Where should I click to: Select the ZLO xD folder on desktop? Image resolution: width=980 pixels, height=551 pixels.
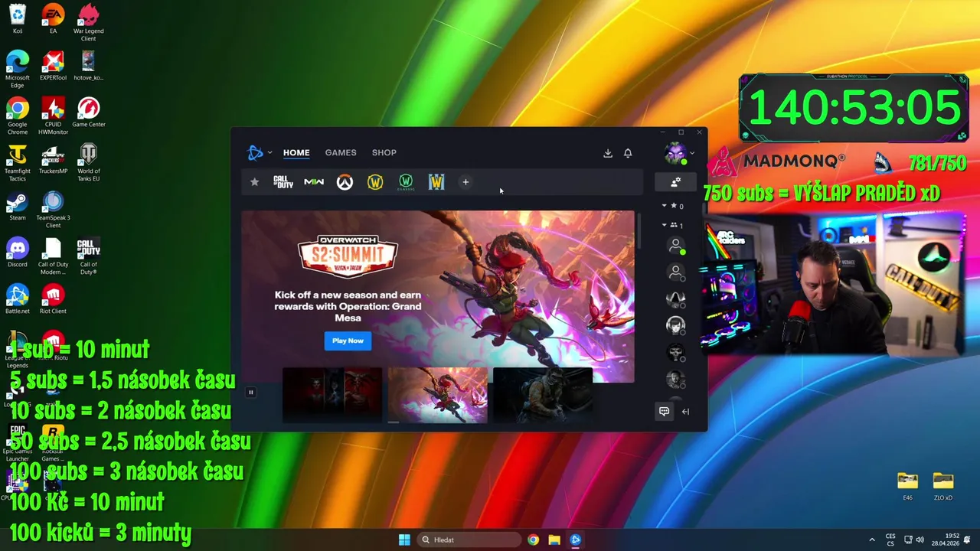coord(943,486)
